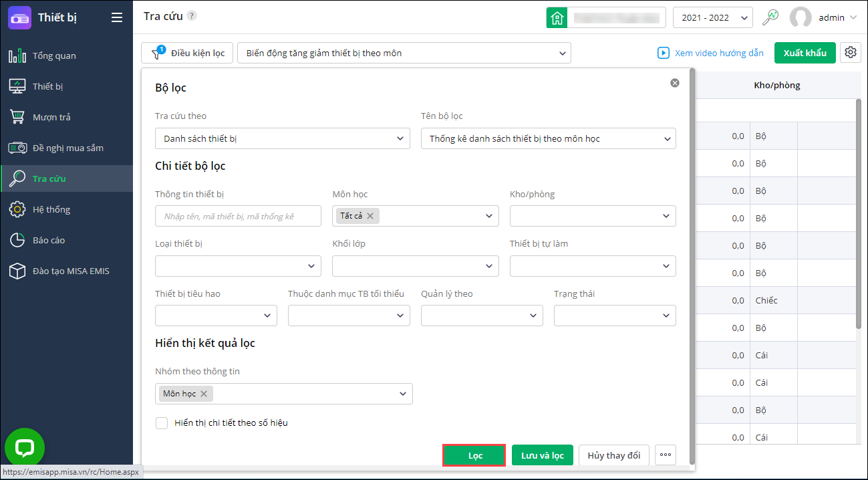Screen dimensions: 868x480
Task: Click the Đào tạo MISA EMIS cube icon
Action: click(x=17, y=271)
